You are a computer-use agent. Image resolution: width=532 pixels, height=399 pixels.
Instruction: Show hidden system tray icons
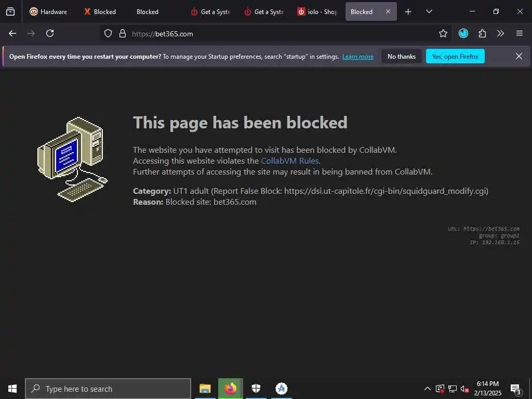click(x=428, y=389)
